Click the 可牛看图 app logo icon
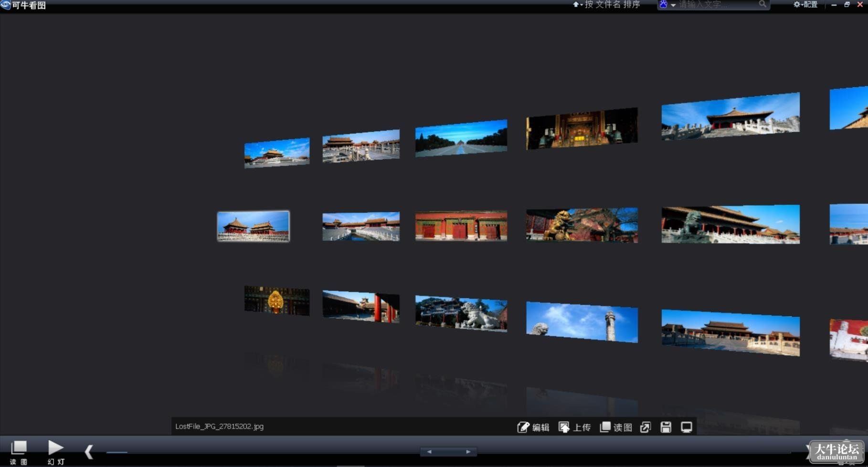Screen dimensions: 868x467 pos(5,5)
